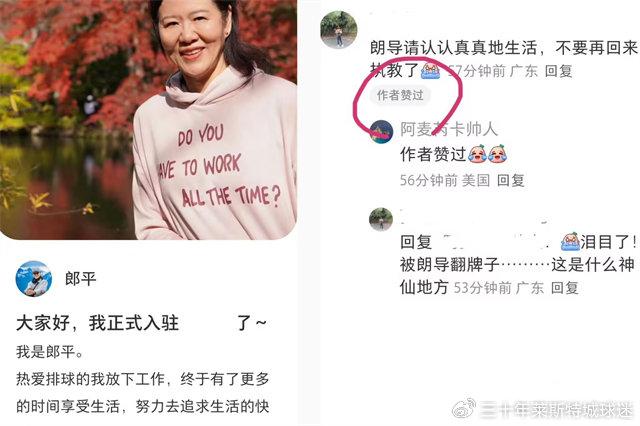The width and height of the screenshot is (640, 426).
Task: Click the 三十年莱斯特城球迷 watermark
Action: [557, 409]
